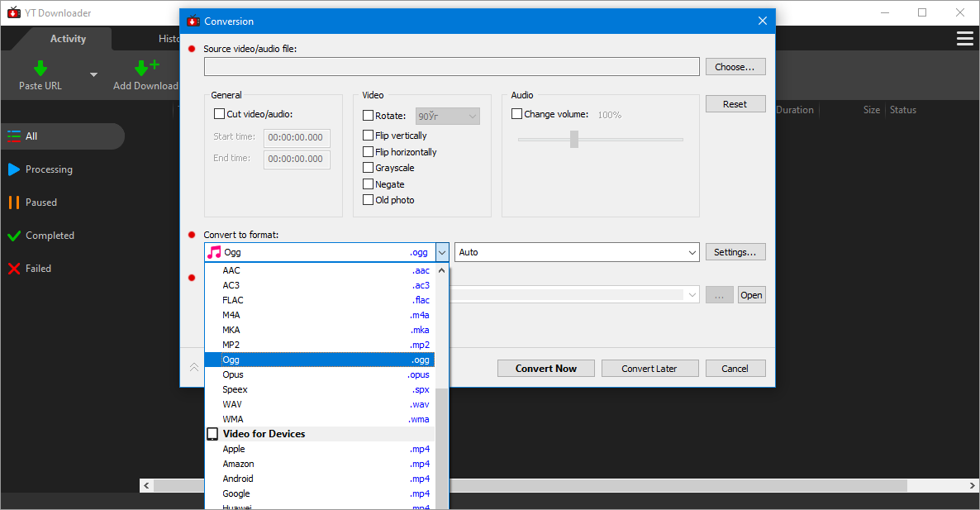Expand the Paste URL dropdown arrow

93,75
